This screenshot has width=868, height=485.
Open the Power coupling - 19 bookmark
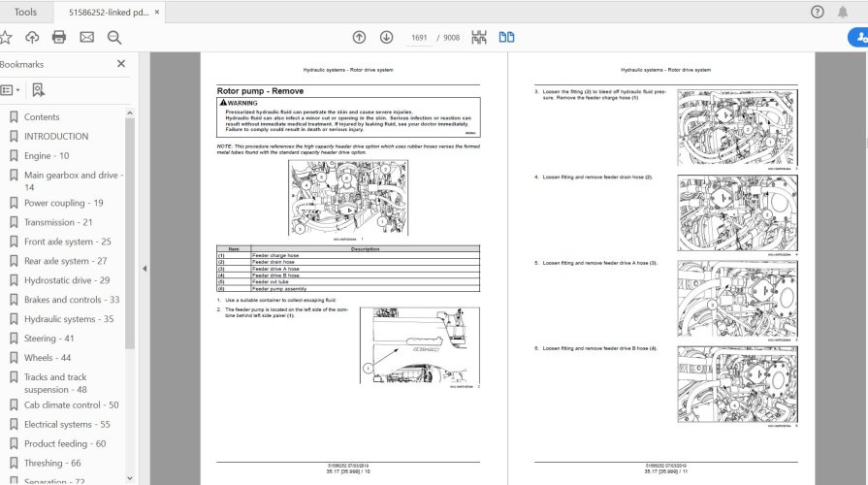[x=64, y=203]
